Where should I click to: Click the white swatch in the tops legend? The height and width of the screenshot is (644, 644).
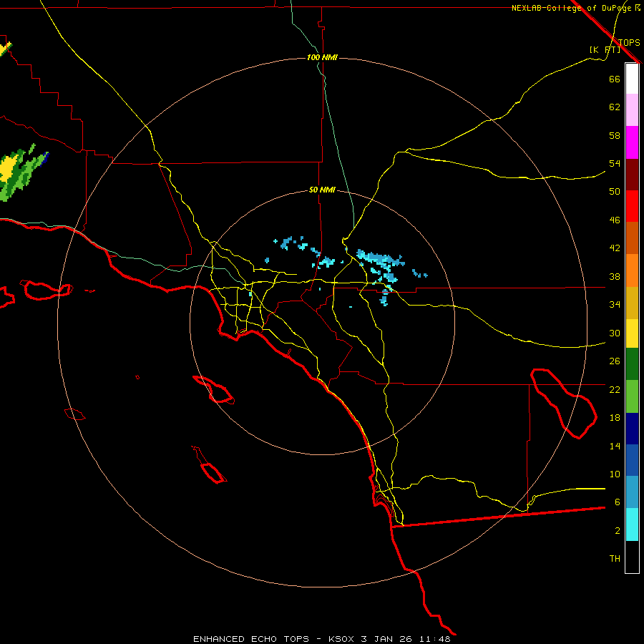coord(632,79)
